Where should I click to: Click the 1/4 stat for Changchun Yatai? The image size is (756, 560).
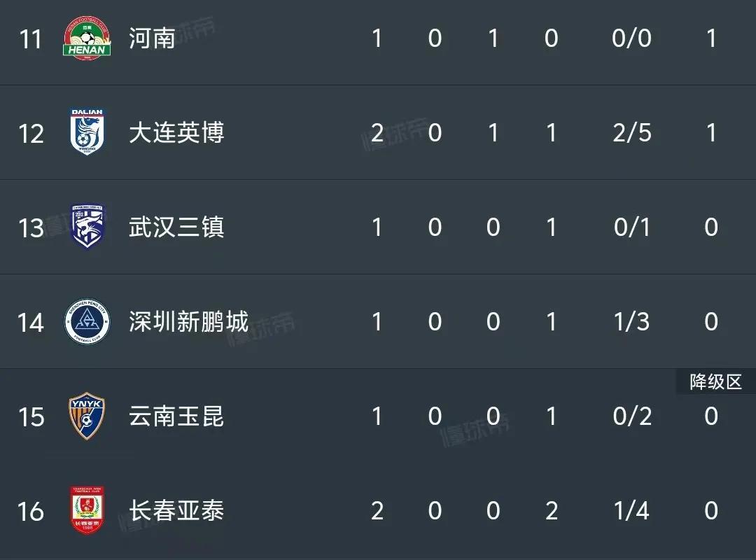[631, 511]
